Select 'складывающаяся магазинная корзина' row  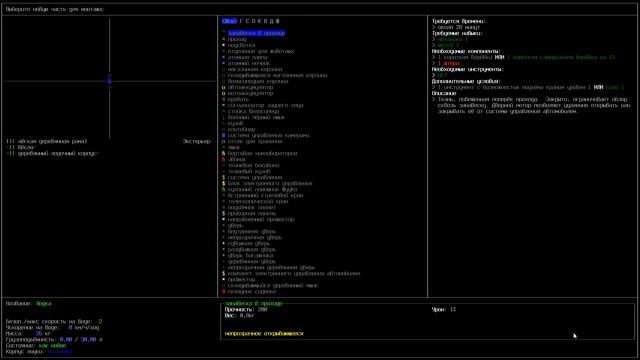pyautogui.click(x=278, y=76)
